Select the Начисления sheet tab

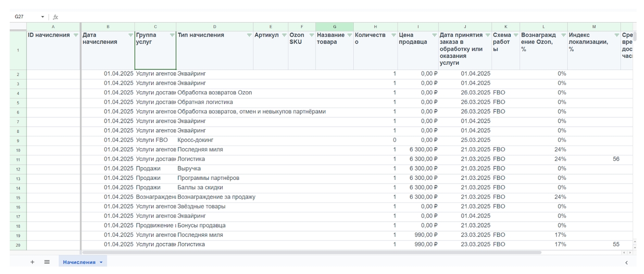(79, 262)
